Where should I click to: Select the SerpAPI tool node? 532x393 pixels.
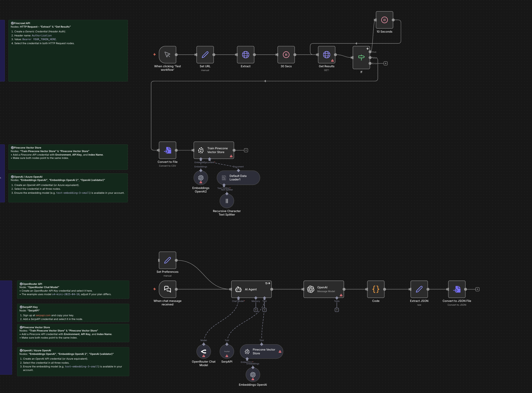click(x=227, y=351)
